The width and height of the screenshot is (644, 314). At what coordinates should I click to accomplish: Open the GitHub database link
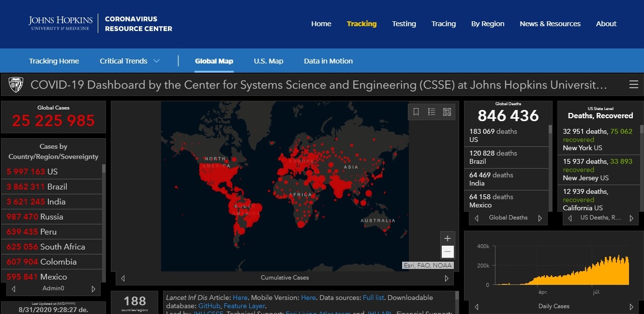click(x=210, y=306)
